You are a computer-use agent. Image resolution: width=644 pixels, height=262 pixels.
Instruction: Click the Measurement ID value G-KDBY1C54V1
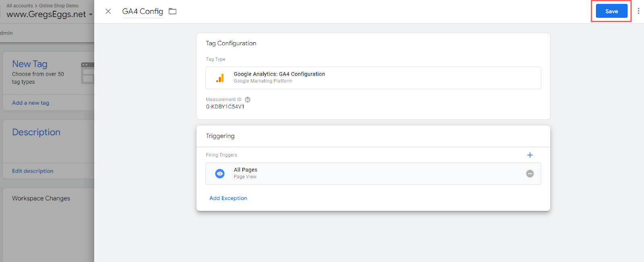[x=225, y=107]
